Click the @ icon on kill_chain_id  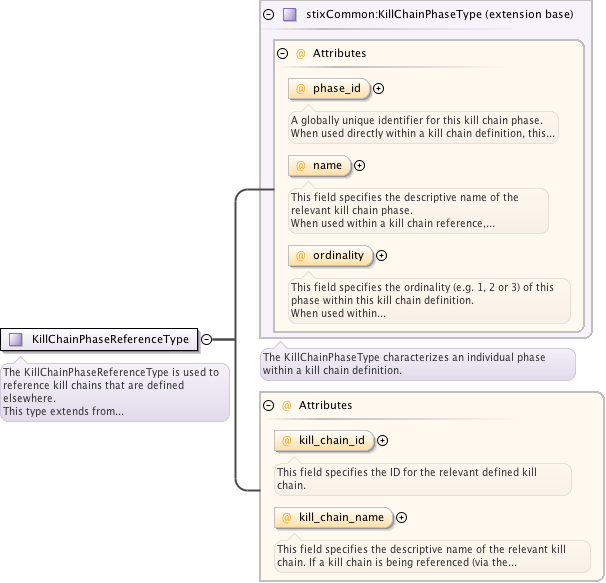286,440
